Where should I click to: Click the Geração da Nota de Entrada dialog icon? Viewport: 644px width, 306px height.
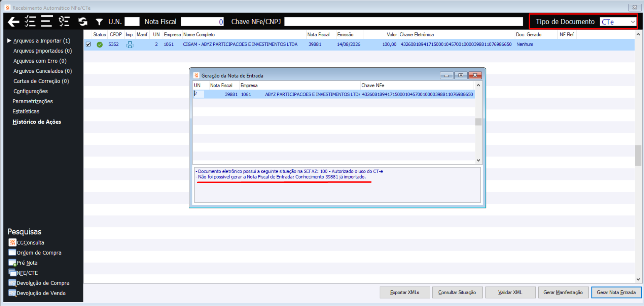click(x=196, y=75)
